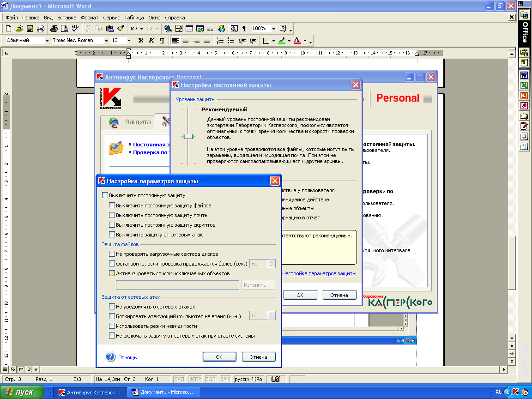Open the Times New Roman font dropdown
This screenshot has height=399, width=532.
coord(106,41)
